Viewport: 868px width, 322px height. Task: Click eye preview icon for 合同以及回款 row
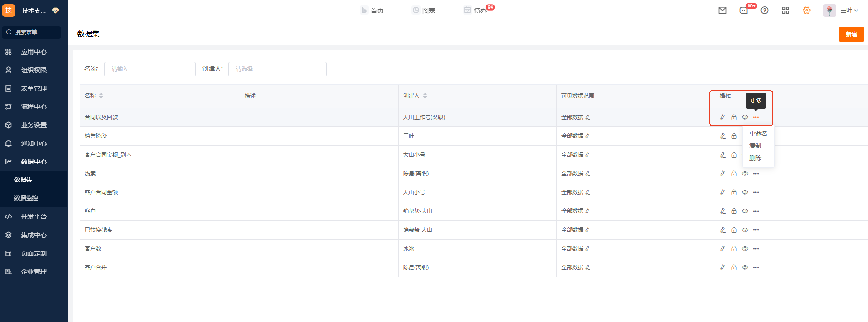745,117
